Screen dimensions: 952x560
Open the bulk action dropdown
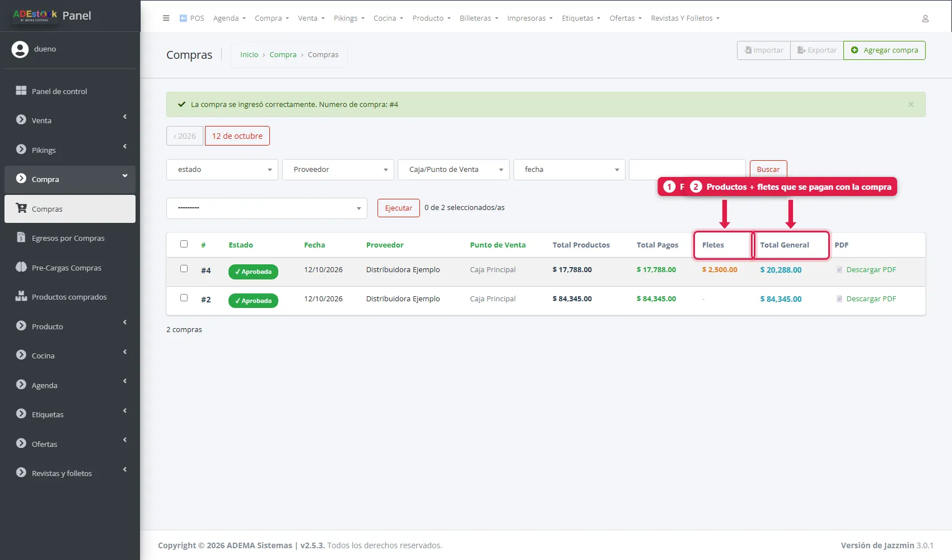pyautogui.click(x=267, y=208)
